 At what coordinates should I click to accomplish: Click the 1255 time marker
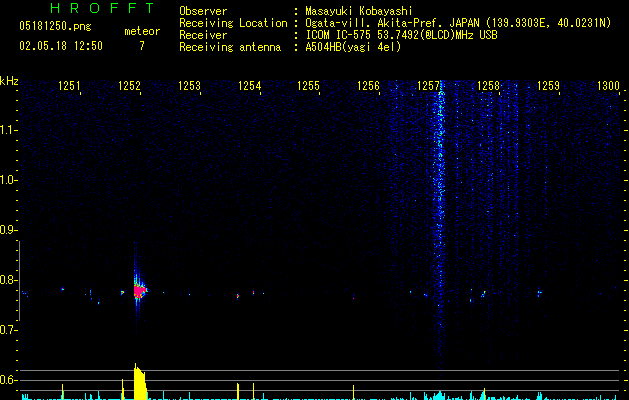pyautogui.click(x=308, y=86)
